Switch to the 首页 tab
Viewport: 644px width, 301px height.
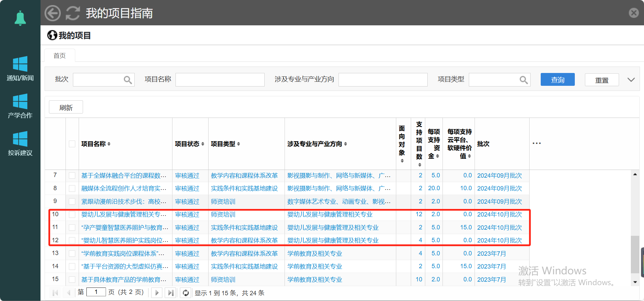point(60,56)
